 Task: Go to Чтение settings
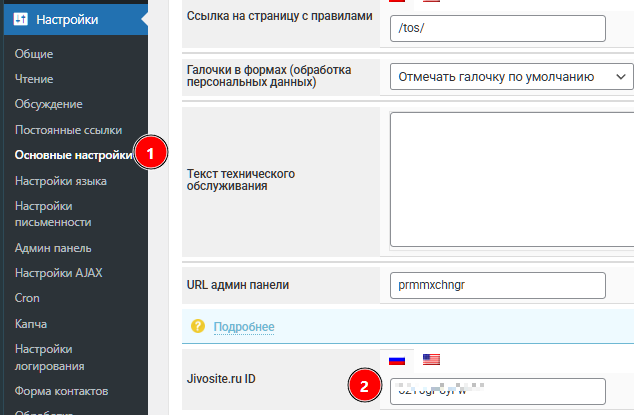[34, 79]
